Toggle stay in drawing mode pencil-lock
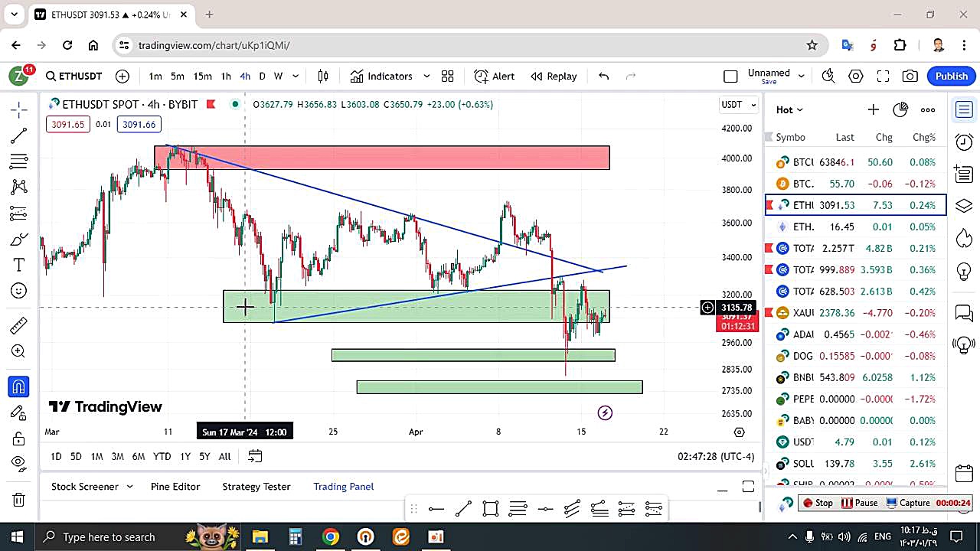The image size is (980, 551). 19,413
